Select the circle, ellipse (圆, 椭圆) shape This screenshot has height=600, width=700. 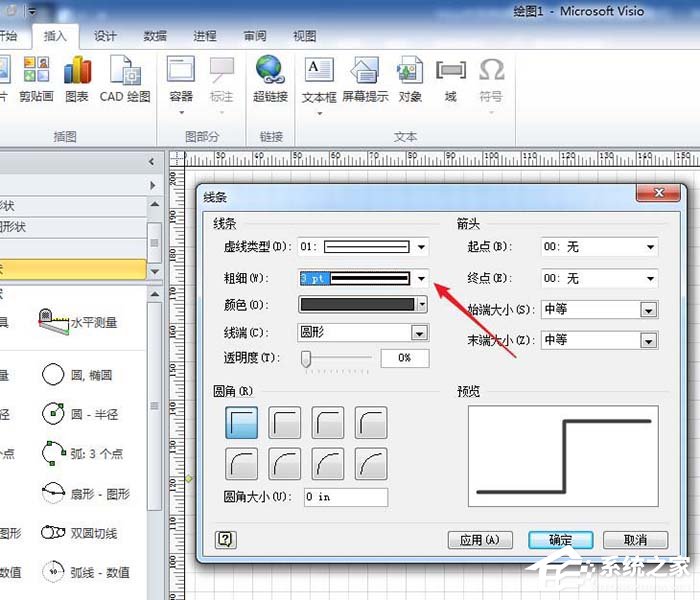(x=77, y=375)
